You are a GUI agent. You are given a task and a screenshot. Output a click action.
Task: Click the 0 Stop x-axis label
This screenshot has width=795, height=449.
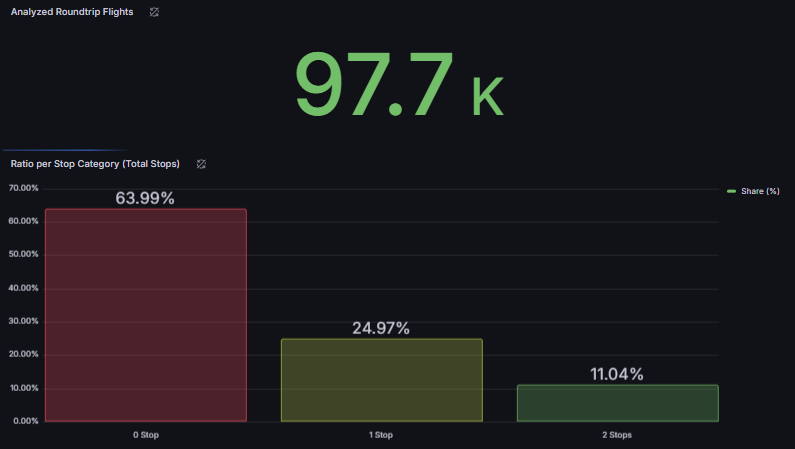click(146, 435)
